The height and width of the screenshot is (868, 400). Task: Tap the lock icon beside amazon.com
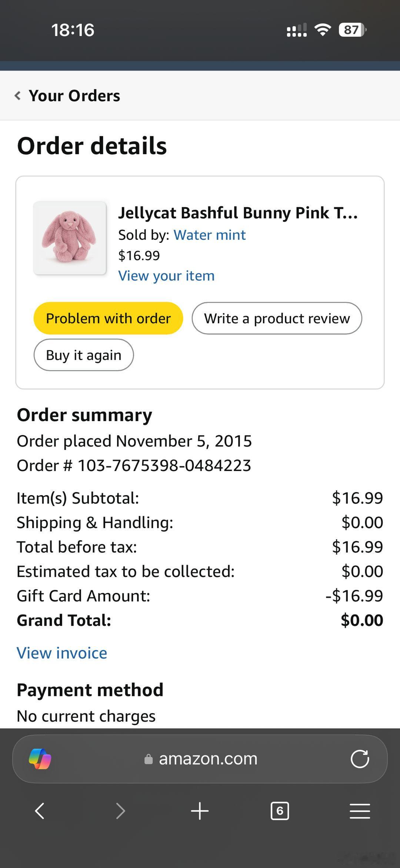point(149,759)
